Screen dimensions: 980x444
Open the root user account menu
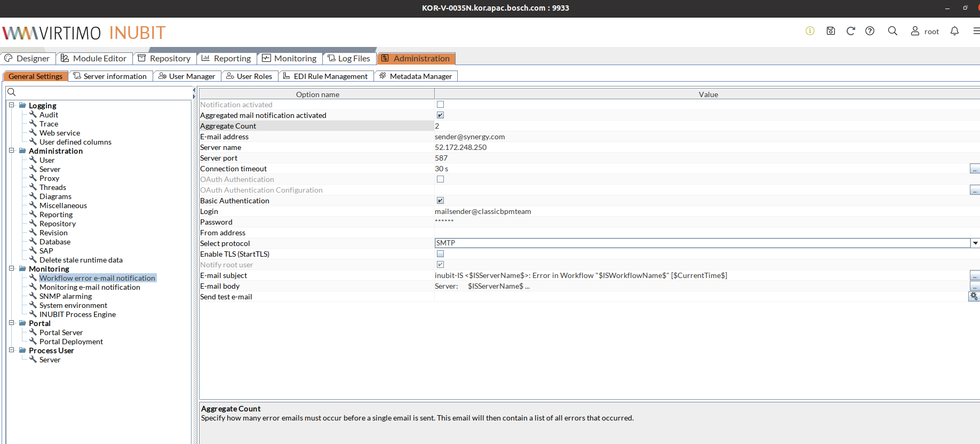coord(925,31)
